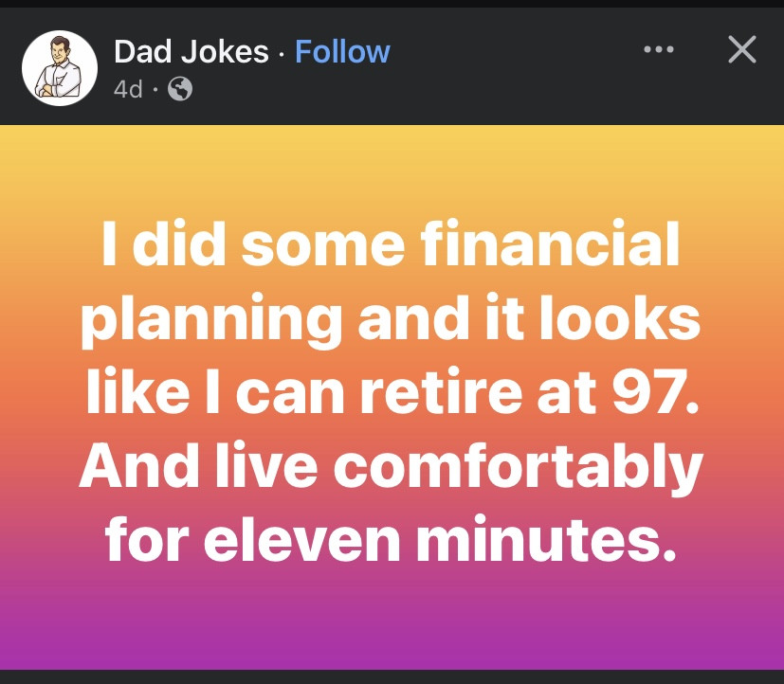Close the post viewer with the X
This screenshot has height=684, width=784.
tap(742, 49)
